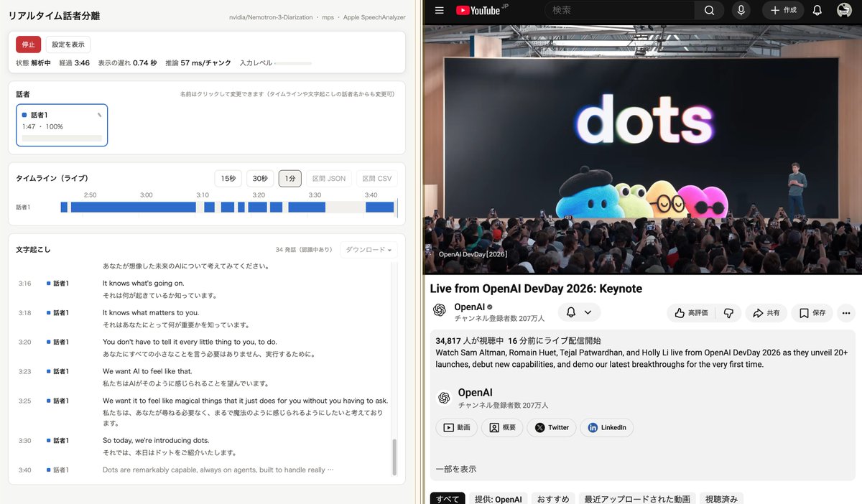Click the YouTube 検索 search field

pos(620,10)
